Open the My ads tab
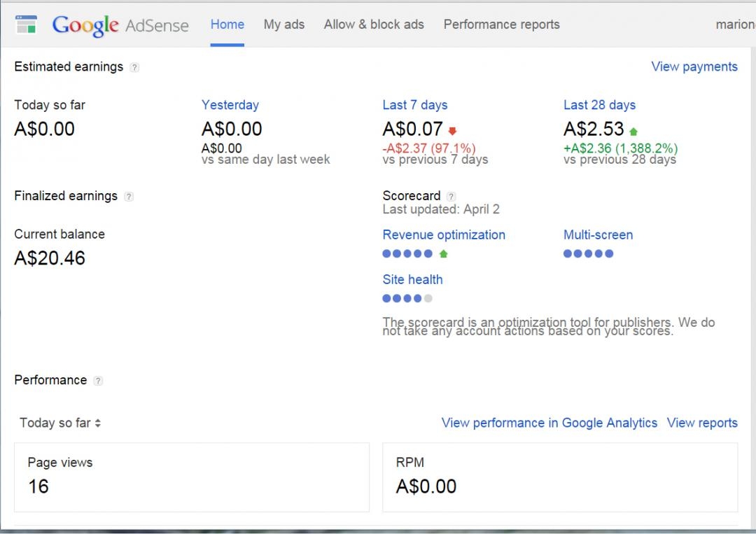 tap(284, 24)
